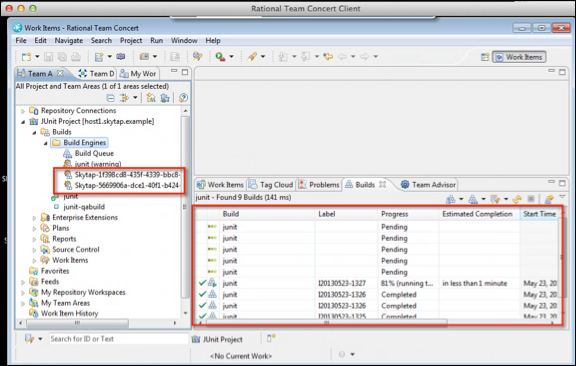Click the Collapse All icon in Team Artifacts
576x366 pixels.
[110, 98]
